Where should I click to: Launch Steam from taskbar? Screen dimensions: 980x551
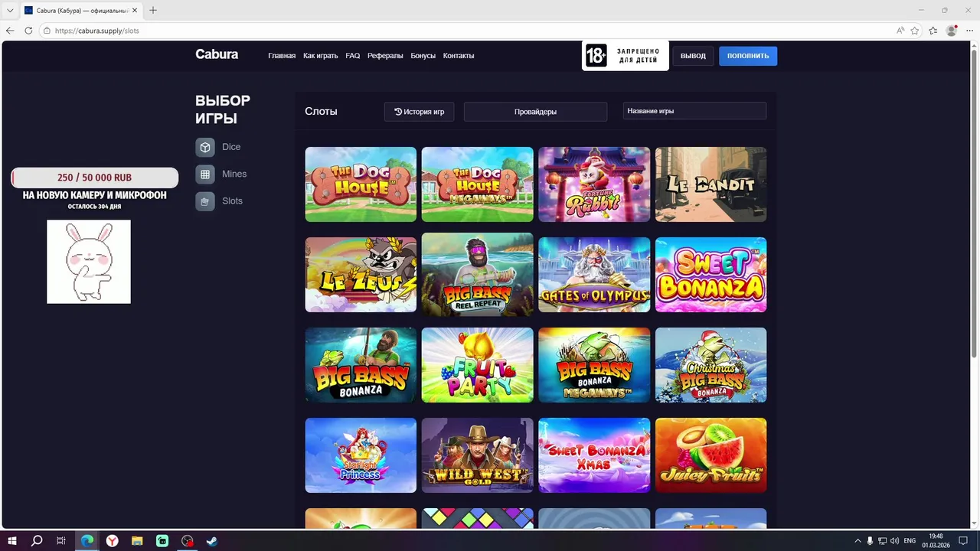[212, 540]
